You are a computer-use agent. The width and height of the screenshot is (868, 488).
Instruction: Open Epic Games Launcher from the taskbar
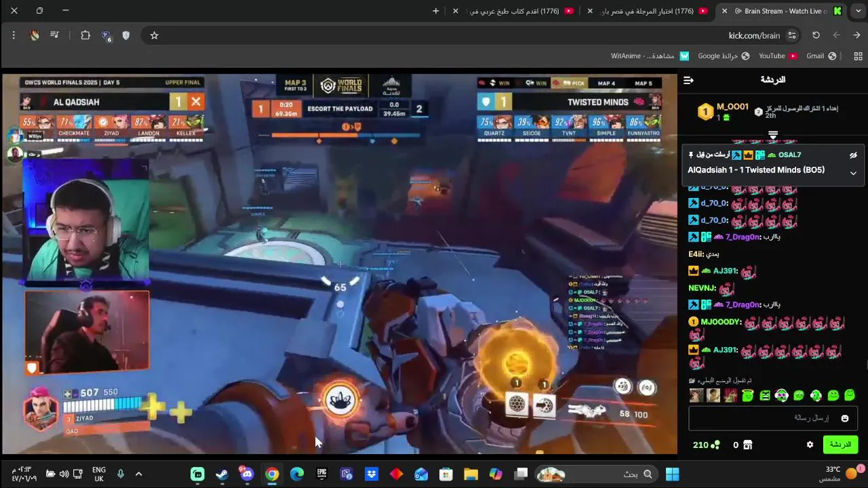[x=321, y=474]
